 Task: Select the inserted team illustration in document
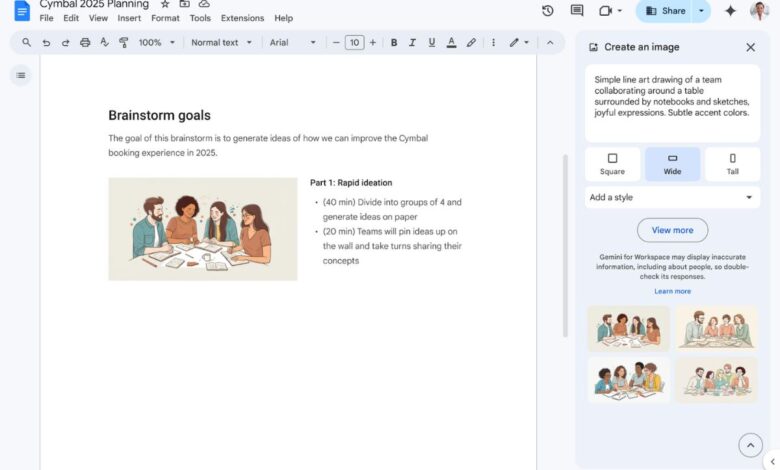(203, 229)
